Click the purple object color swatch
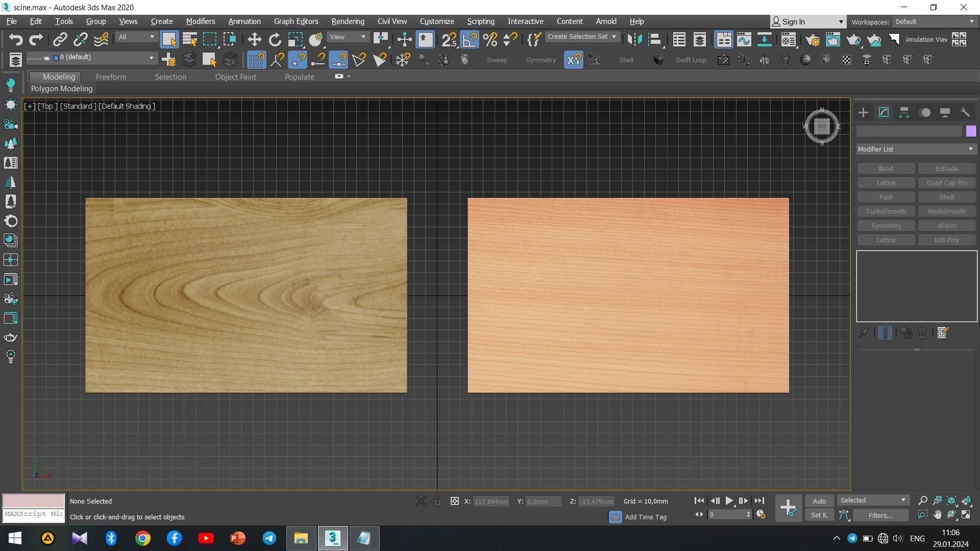Screen dimensions: 980x551 click(x=971, y=131)
